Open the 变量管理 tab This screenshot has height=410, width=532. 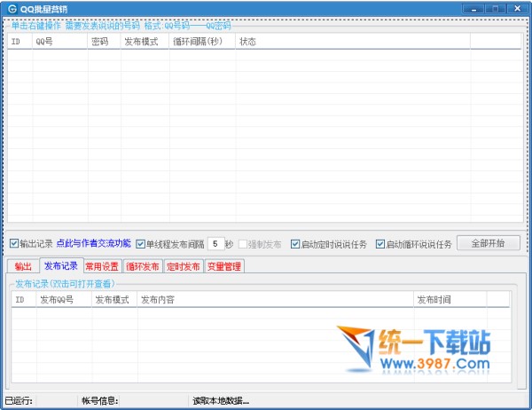point(224,266)
